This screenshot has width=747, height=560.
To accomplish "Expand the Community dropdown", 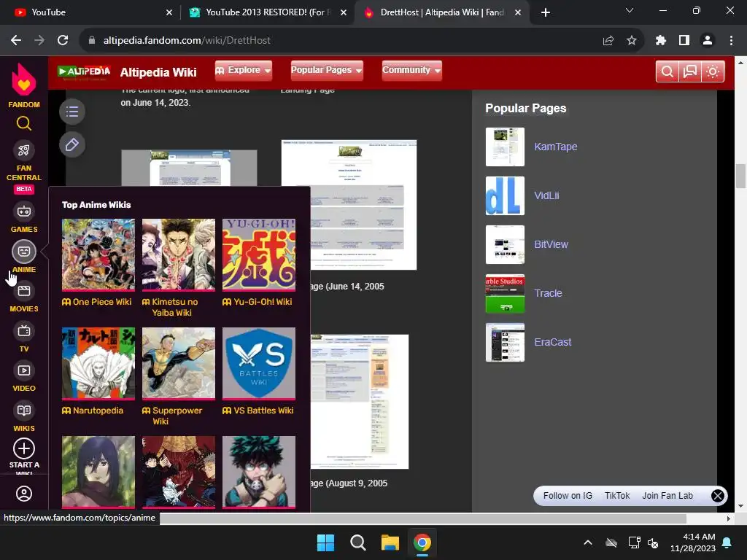I will point(411,71).
